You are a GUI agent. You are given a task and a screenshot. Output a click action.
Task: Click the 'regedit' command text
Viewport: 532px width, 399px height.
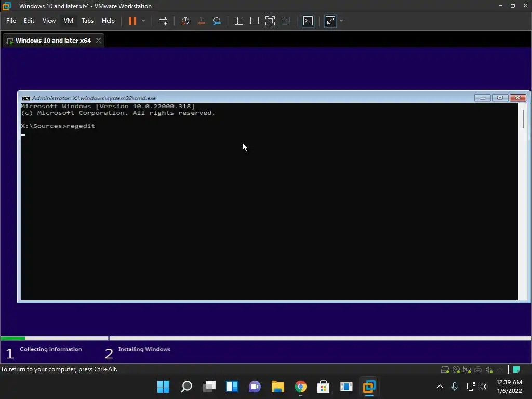pyautogui.click(x=81, y=126)
